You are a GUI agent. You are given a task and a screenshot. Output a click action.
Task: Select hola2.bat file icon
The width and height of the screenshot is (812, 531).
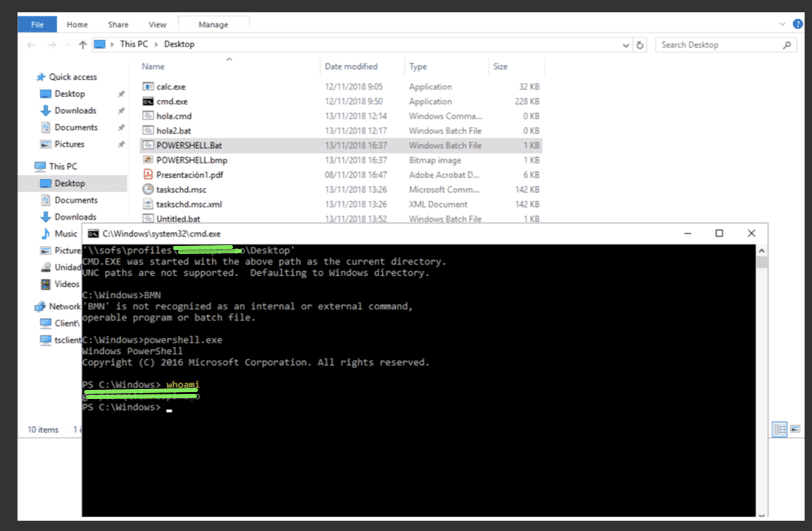point(148,131)
